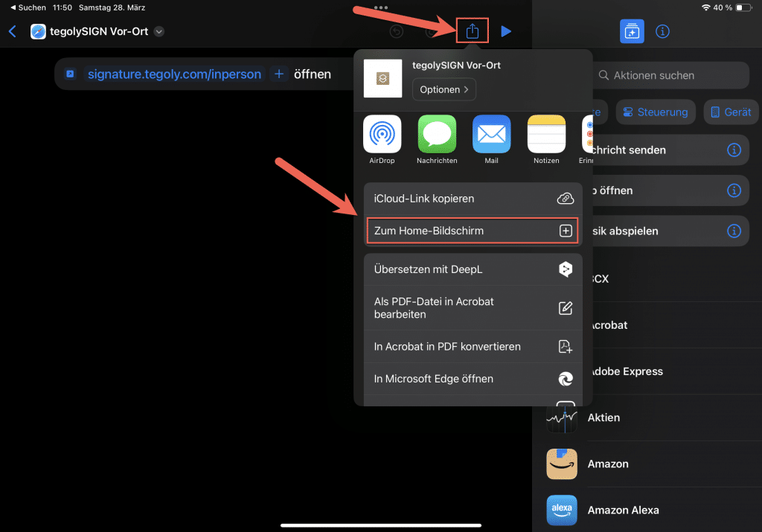Select Zum Home-Bildschirm
The width and height of the screenshot is (762, 532).
click(473, 231)
